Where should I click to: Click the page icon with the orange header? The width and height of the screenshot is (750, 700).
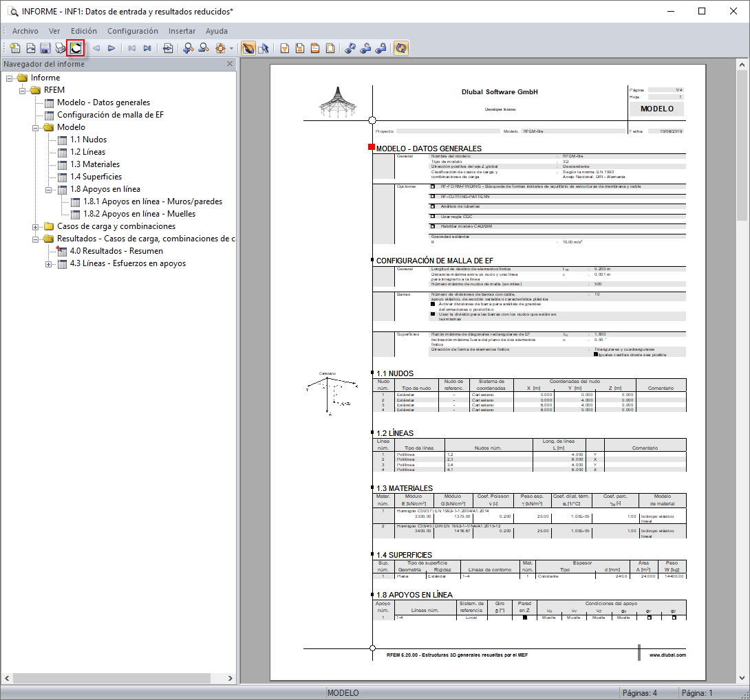point(315,48)
